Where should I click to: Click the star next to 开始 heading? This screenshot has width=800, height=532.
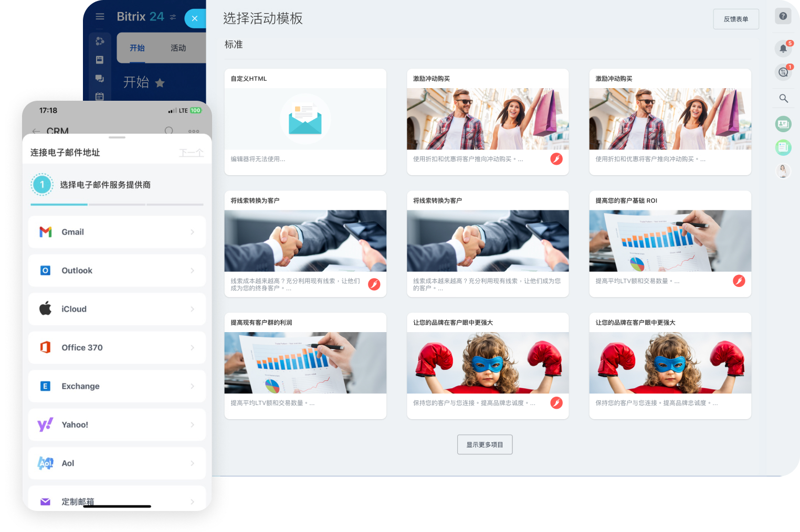(x=160, y=83)
